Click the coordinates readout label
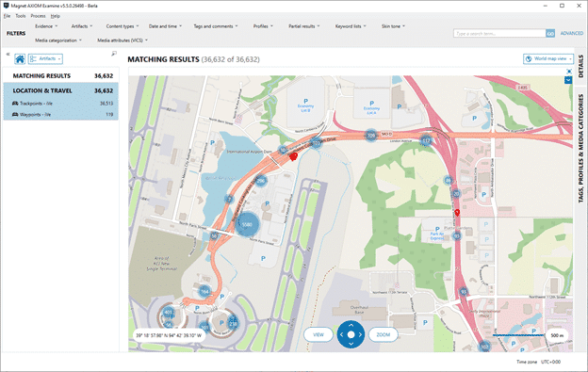 click(169, 335)
